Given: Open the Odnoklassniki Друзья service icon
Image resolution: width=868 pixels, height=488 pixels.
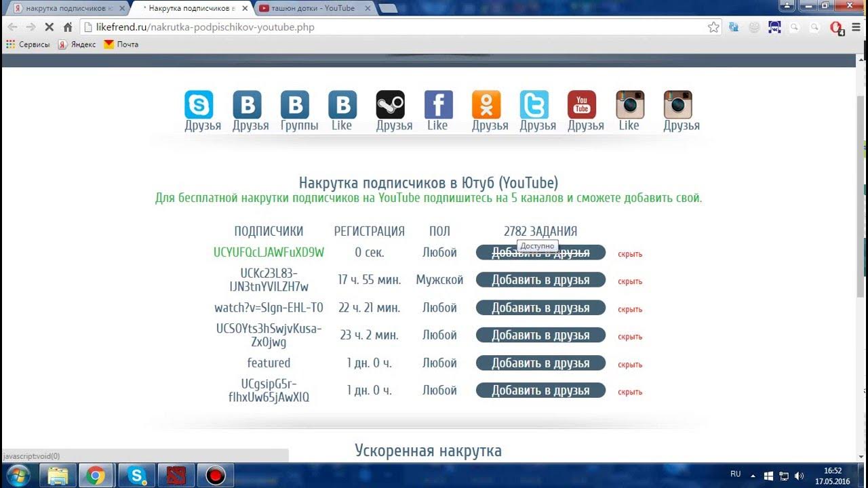Looking at the screenshot, I should tap(486, 105).
